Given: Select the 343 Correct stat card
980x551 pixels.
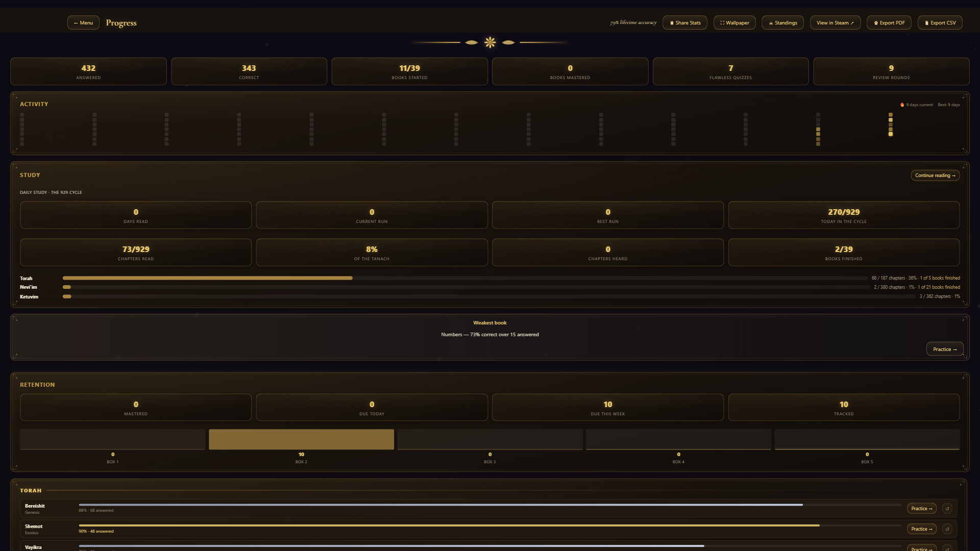Looking at the screenshot, I should tap(249, 71).
